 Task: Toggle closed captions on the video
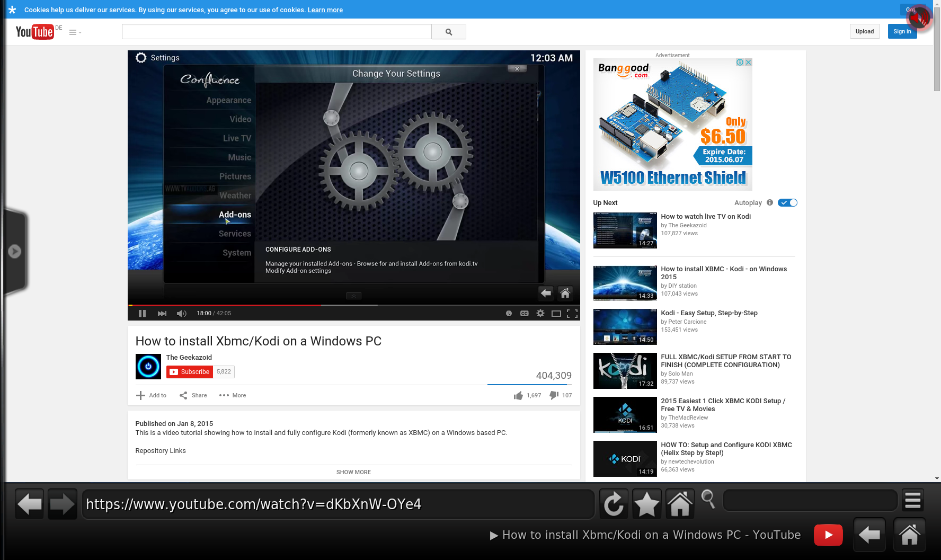coord(524,314)
